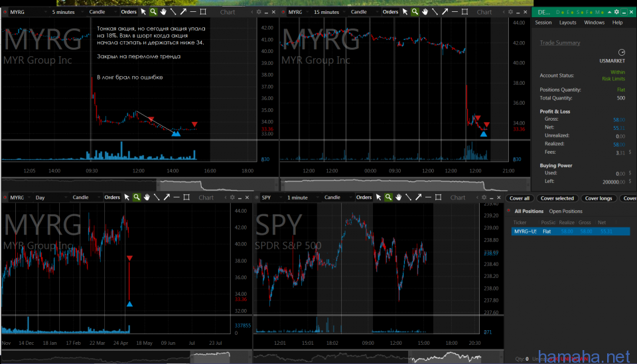Open the Layouts menu
Screen dimensions: 637x364
pyautogui.click(x=567, y=23)
